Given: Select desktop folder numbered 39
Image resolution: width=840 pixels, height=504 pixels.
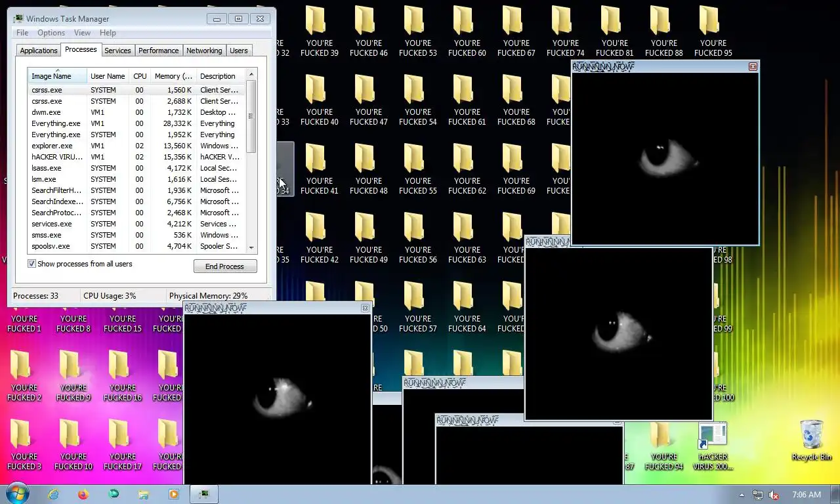Looking at the screenshot, I should [319, 31].
